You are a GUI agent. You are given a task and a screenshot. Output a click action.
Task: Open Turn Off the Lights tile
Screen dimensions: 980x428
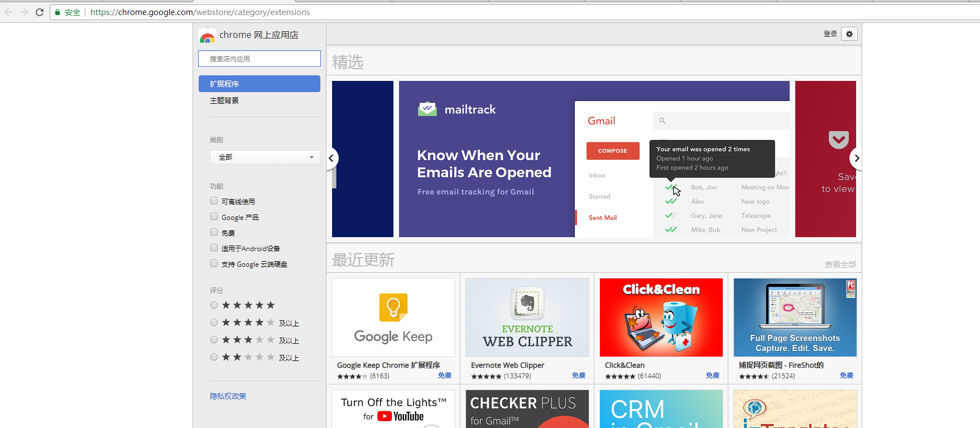click(x=393, y=409)
